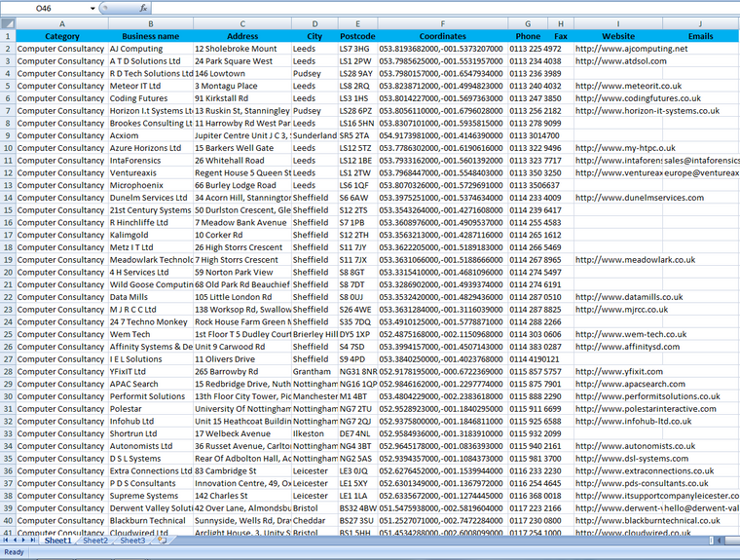740x560 pixels.
Task: Switch to the Sheet3 tab
Action: (132, 541)
